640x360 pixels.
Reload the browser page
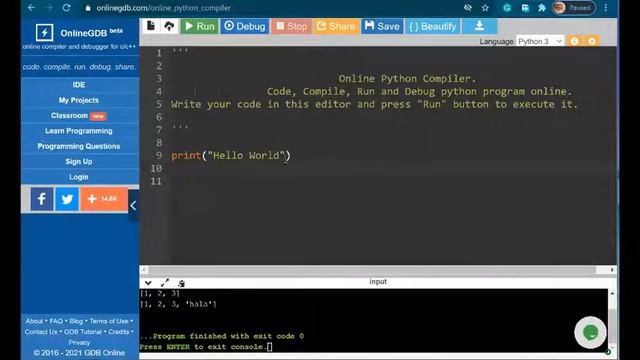tap(67, 8)
